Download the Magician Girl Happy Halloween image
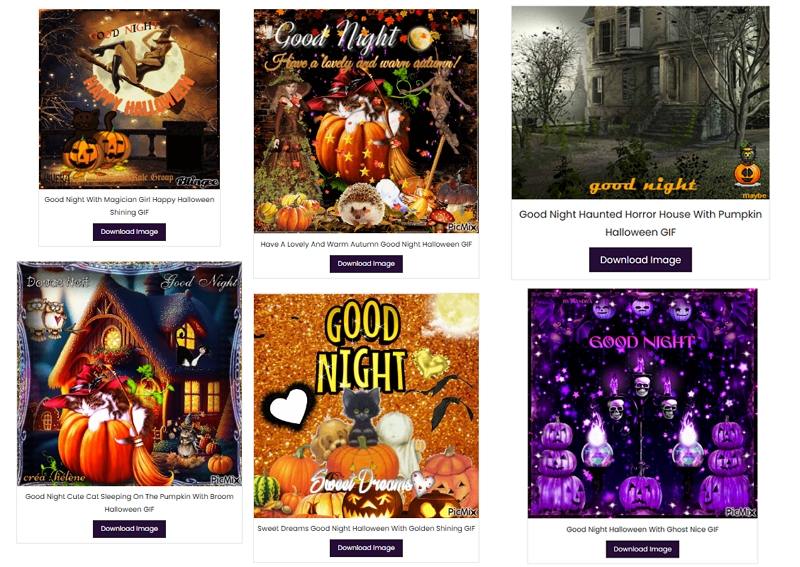Image resolution: width=800 pixels, height=567 pixels. click(129, 232)
